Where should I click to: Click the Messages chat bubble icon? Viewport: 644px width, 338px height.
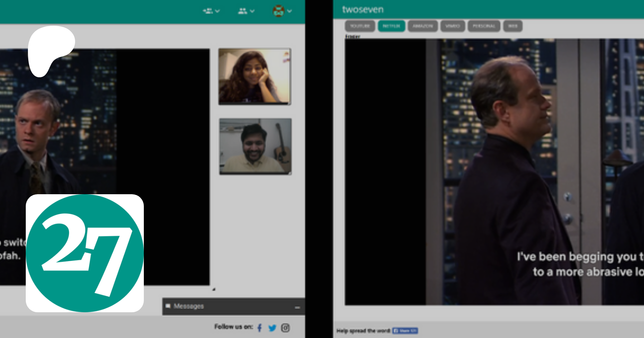(x=168, y=306)
